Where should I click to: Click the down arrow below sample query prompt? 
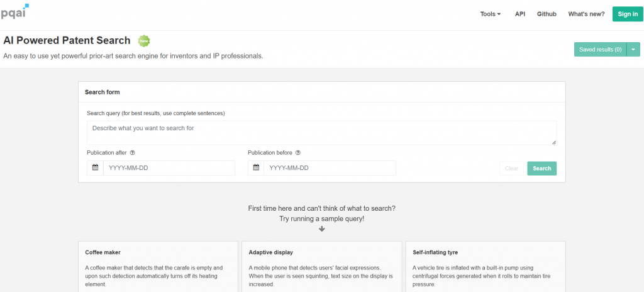pos(322,228)
